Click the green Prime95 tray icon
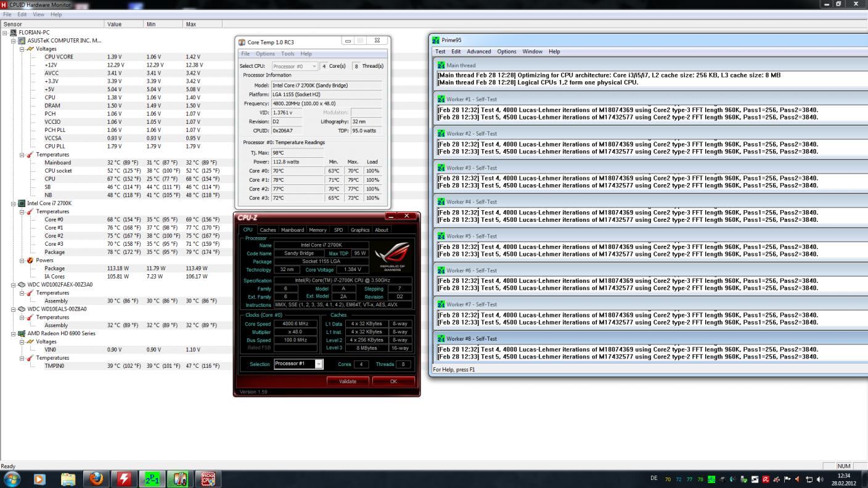Viewport: 868px width, 488px height. click(711, 479)
